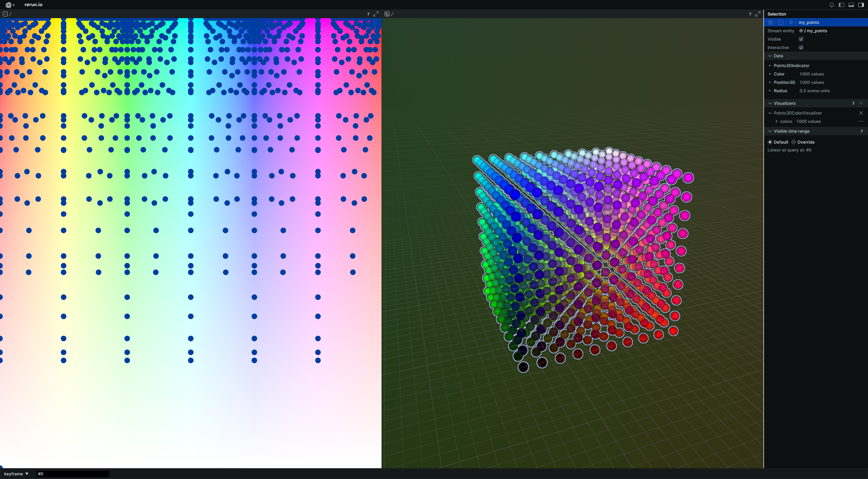Image resolution: width=868 pixels, height=479 pixels.
Task: Toggle the right selection panel
Action: coord(861,5)
